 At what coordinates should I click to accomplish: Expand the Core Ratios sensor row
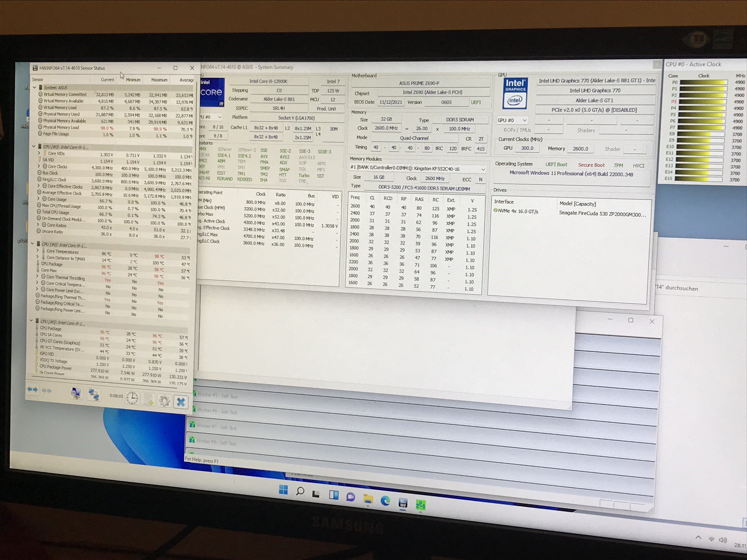click(x=38, y=224)
